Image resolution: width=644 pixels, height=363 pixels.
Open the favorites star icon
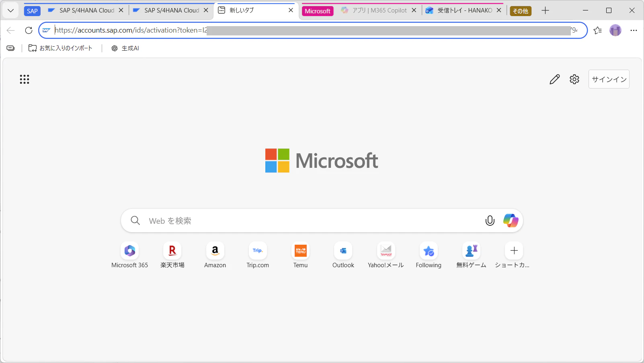coord(598,30)
